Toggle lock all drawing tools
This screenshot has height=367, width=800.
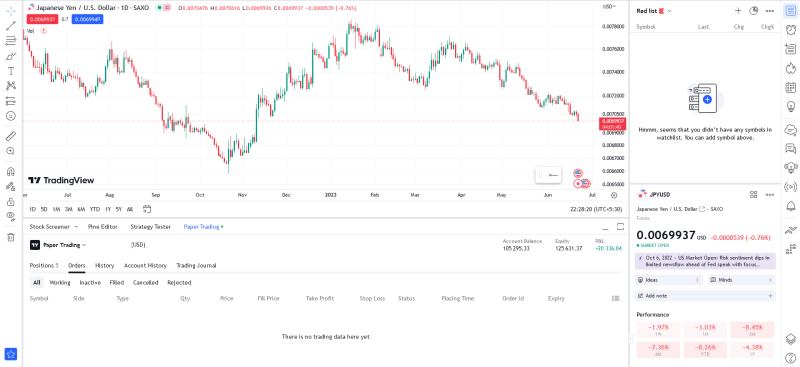tap(11, 202)
